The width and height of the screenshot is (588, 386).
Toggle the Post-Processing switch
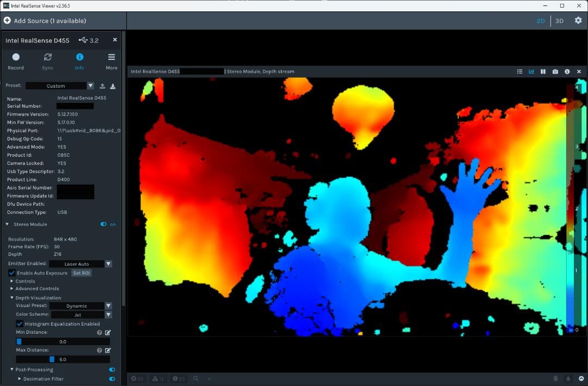112,370
